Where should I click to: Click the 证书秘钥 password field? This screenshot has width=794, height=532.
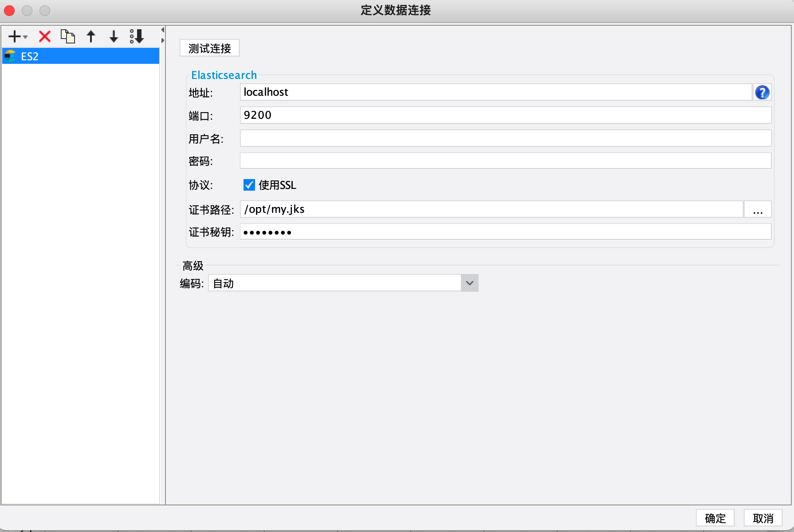pos(506,232)
